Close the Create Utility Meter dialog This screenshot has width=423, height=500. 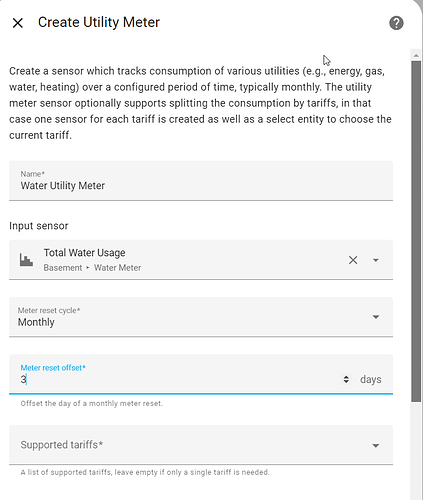[17, 23]
